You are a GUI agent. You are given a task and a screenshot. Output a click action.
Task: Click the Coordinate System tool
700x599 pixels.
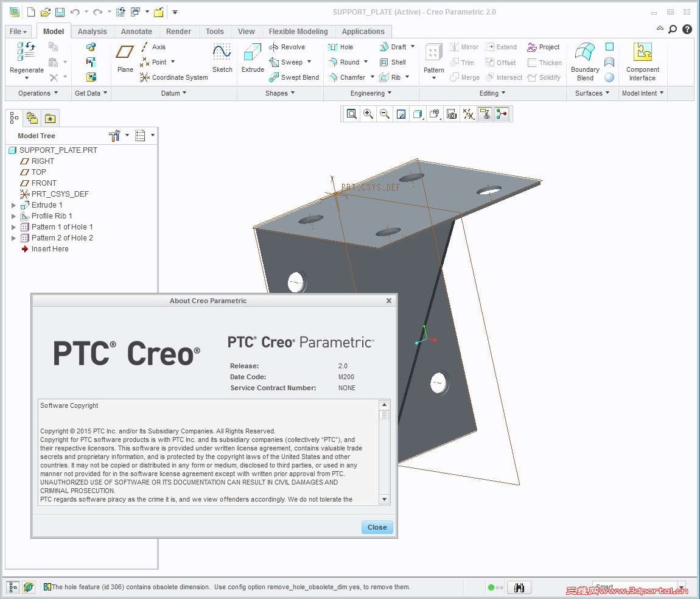173,77
